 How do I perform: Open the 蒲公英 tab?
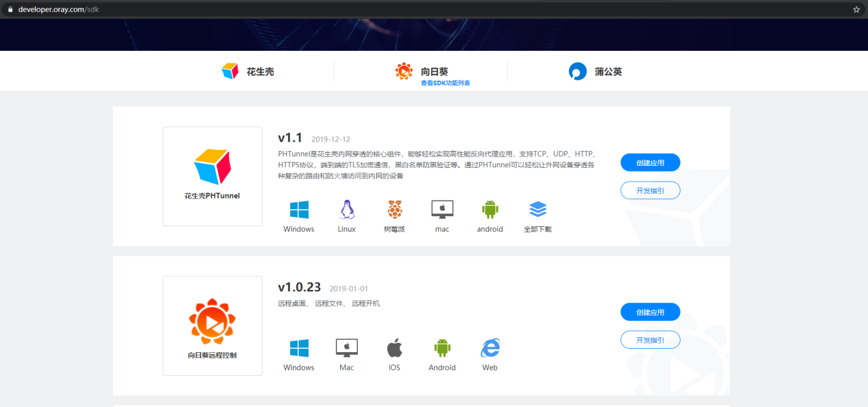(595, 71)
